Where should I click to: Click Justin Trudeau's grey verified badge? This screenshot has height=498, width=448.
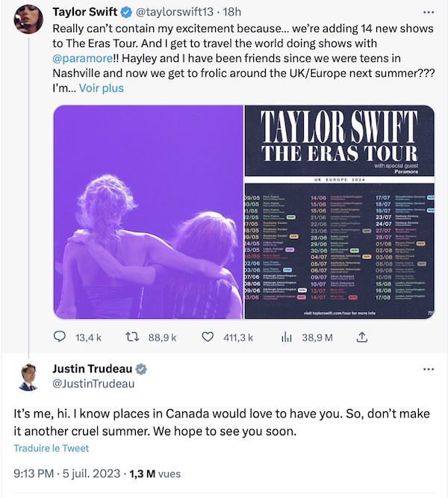141,369
